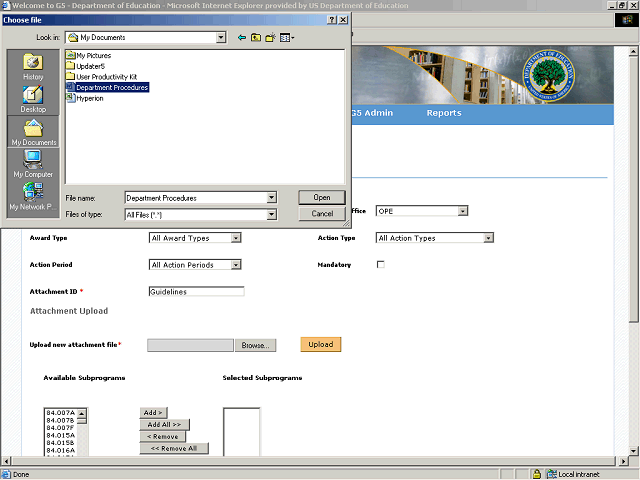640x480 pixels.
Task: Click the < Remove button
Action: pos(162,437)
